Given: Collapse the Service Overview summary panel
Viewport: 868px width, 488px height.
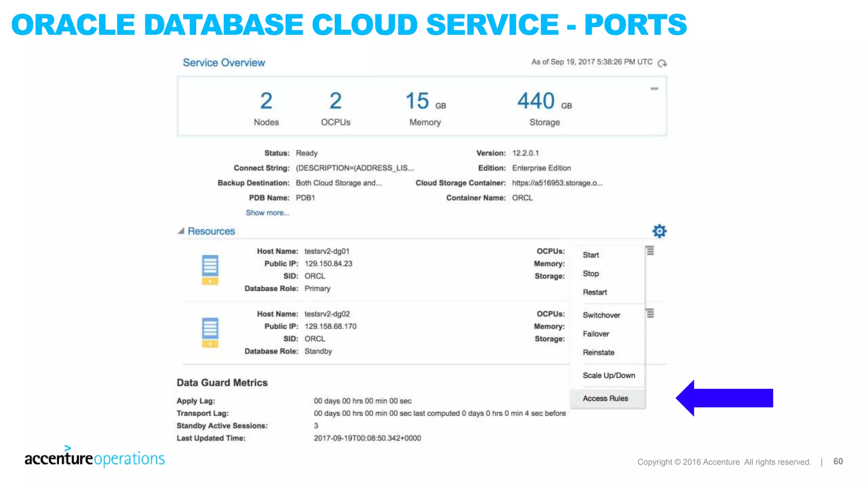Looking at the screenshot, I should (x=654, y=89).
